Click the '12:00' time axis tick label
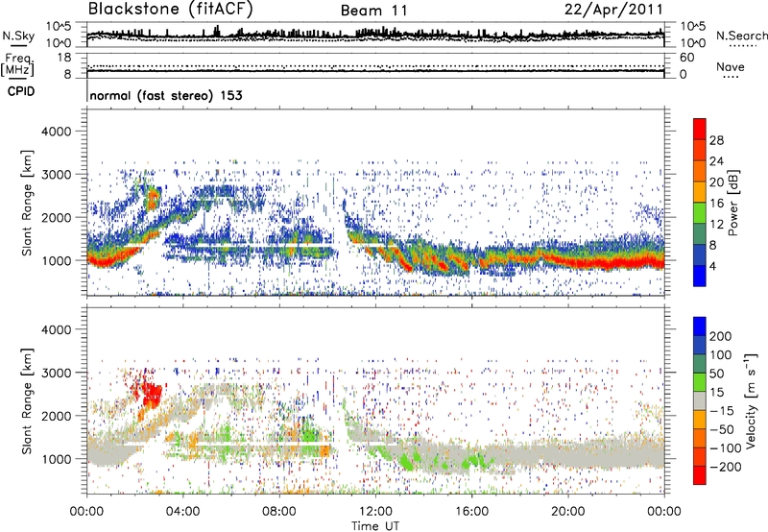The image size is (768, 532). click(x=375, y=512)
